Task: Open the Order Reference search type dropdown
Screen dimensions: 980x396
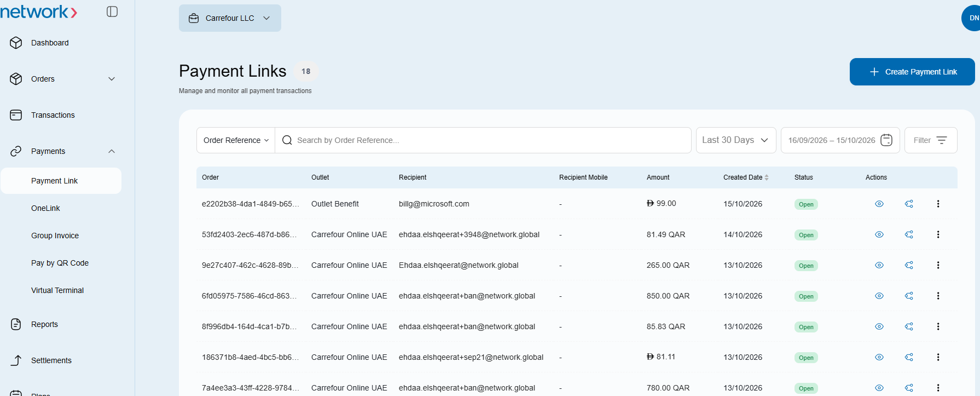Action: (236, 140)
